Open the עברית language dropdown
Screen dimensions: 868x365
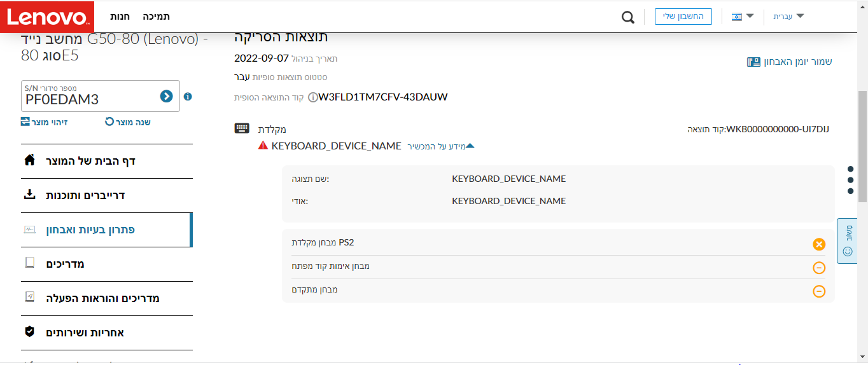(x=788, y=17)
